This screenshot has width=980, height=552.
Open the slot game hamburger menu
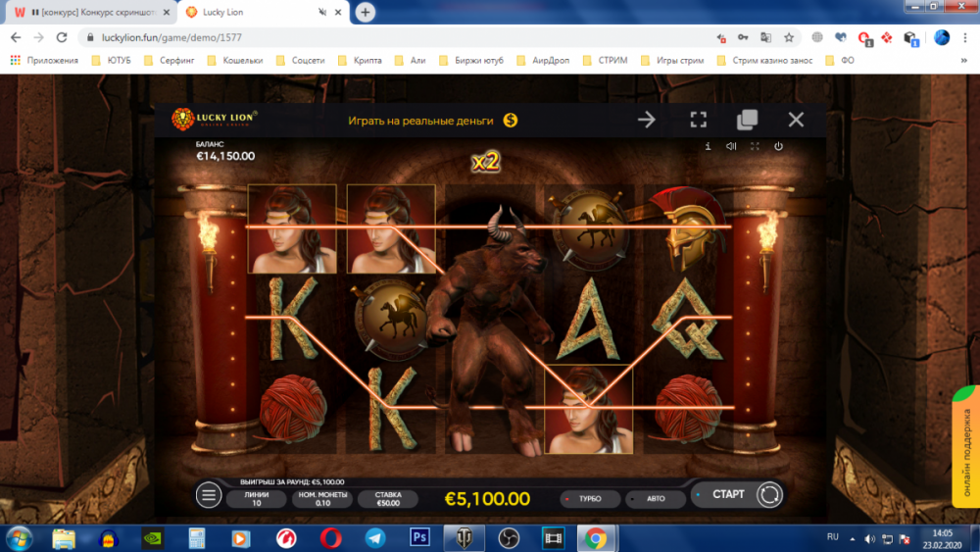tap(209, 495)
